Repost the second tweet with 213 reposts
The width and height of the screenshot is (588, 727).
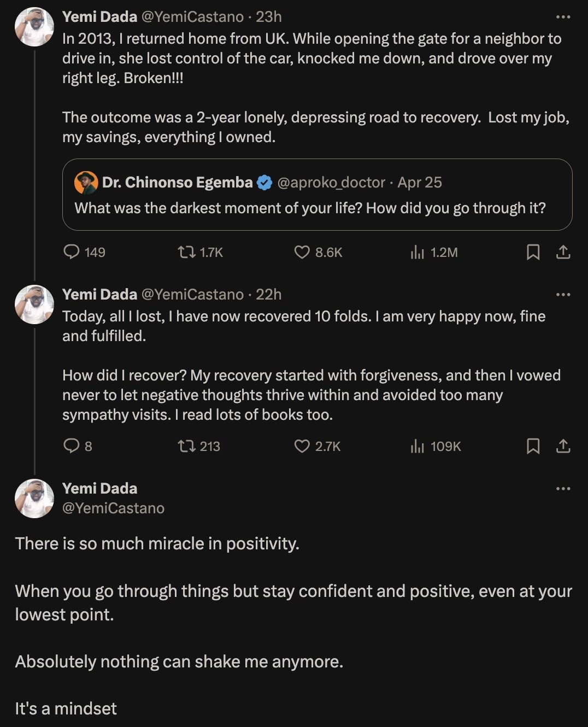pyautogui.click(x=187, y=446)
